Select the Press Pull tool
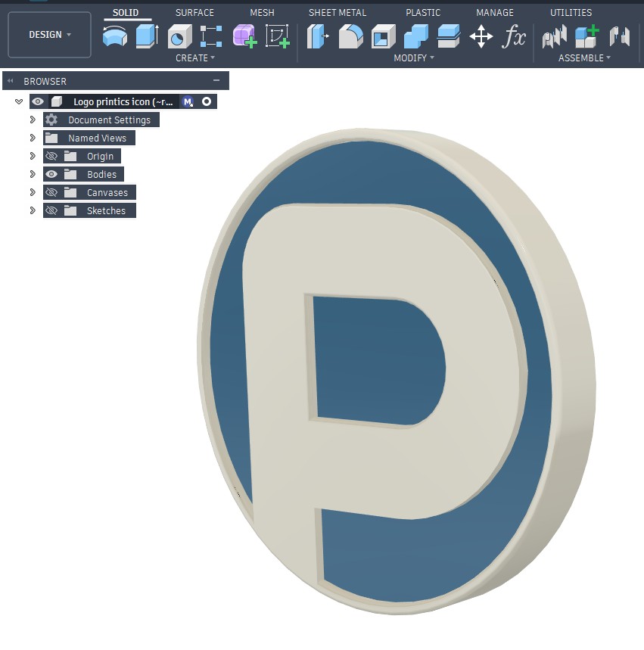This screenshot has height=650, width=644. coord(318,36)
